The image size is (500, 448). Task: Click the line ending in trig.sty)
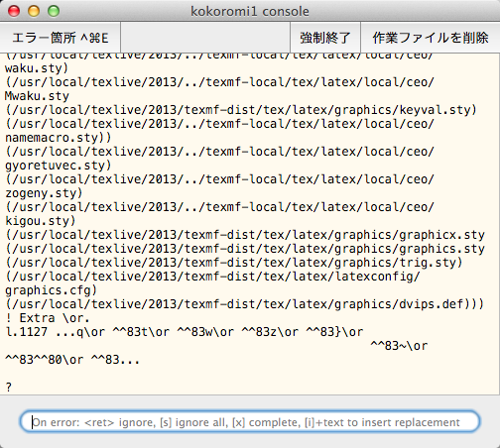tap(234, 263)
